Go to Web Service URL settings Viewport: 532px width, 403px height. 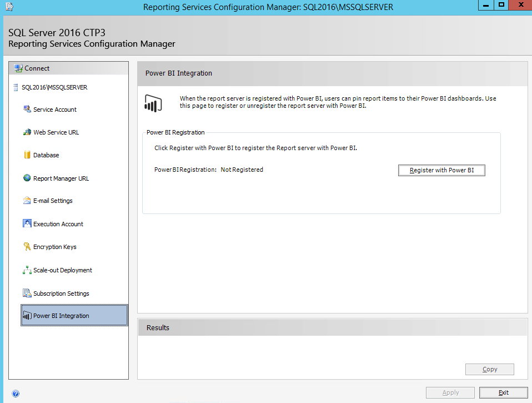tap(56, 132)
